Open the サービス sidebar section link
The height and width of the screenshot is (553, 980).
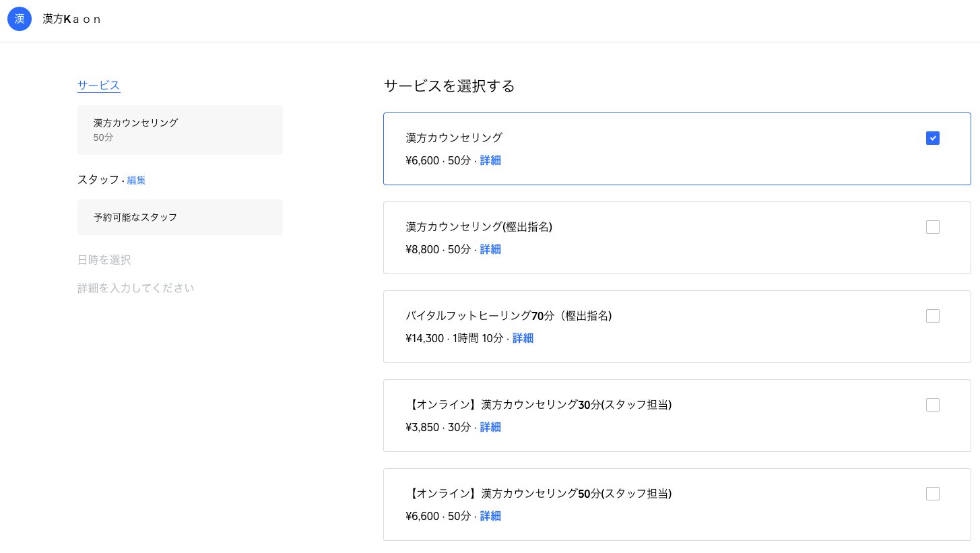point(98,85)
